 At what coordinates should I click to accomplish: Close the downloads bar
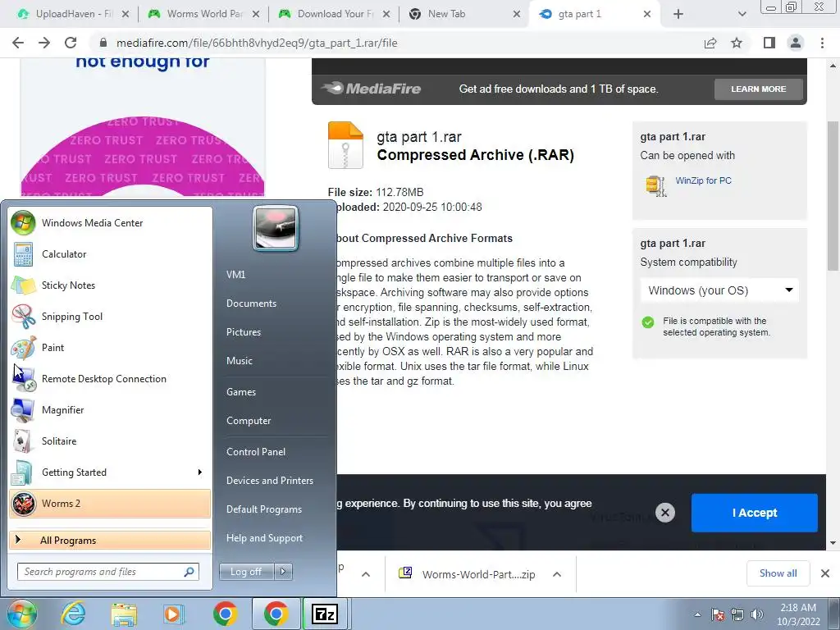(825, 573)
